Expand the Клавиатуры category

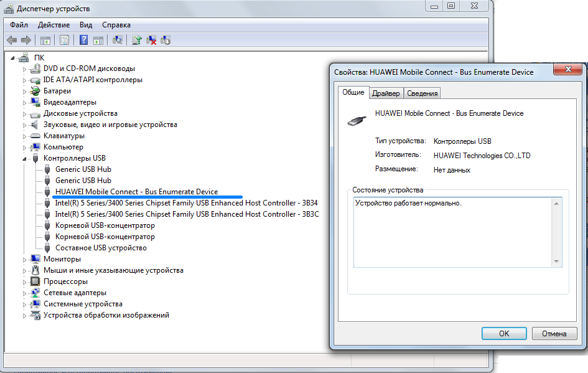(24, 136)
